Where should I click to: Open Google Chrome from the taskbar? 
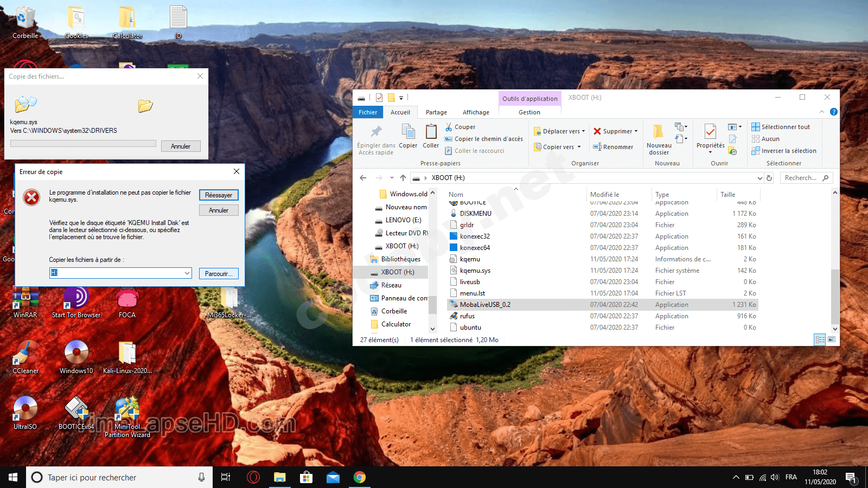coord(359,477)
